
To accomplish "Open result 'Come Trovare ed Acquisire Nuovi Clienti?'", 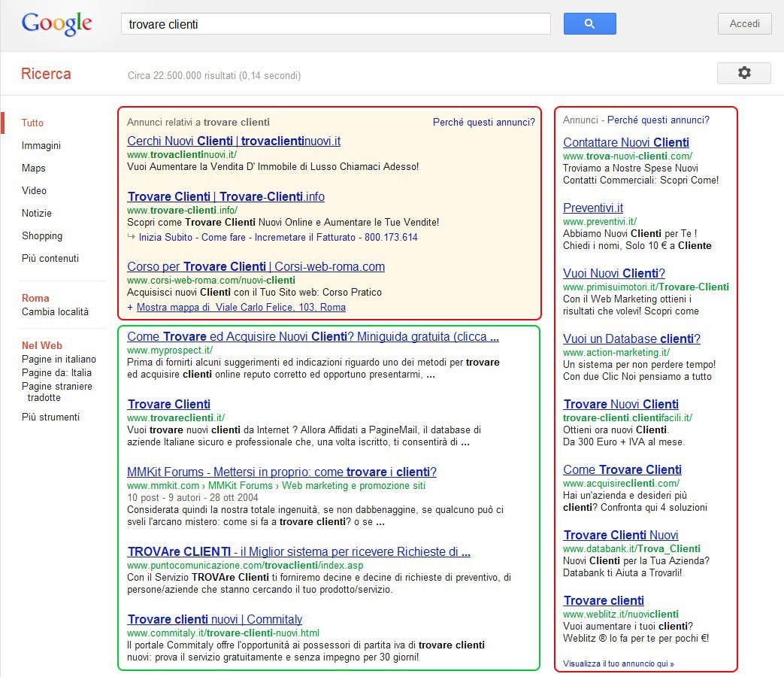I will pos(313,337).
